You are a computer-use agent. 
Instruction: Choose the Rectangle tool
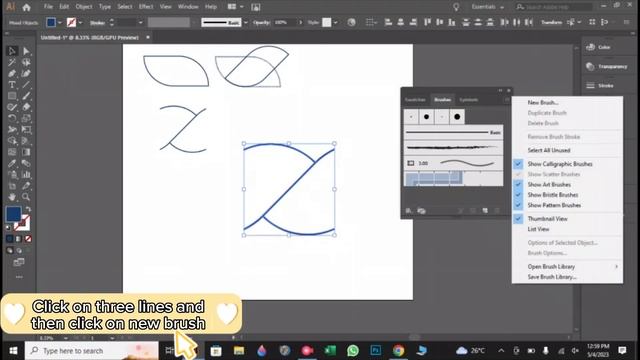12,96
